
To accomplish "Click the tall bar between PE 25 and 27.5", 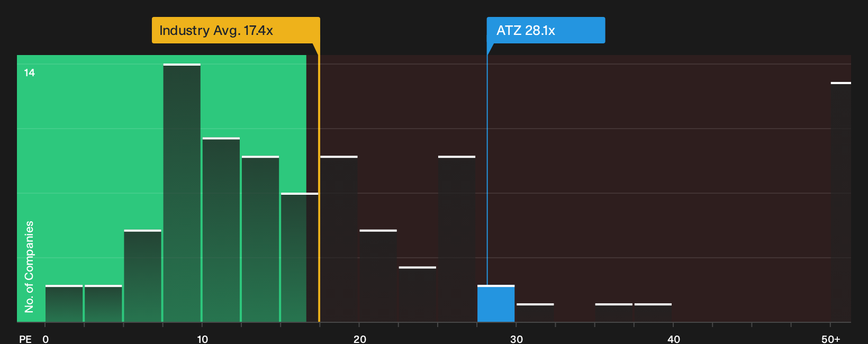I will (457, 239).
